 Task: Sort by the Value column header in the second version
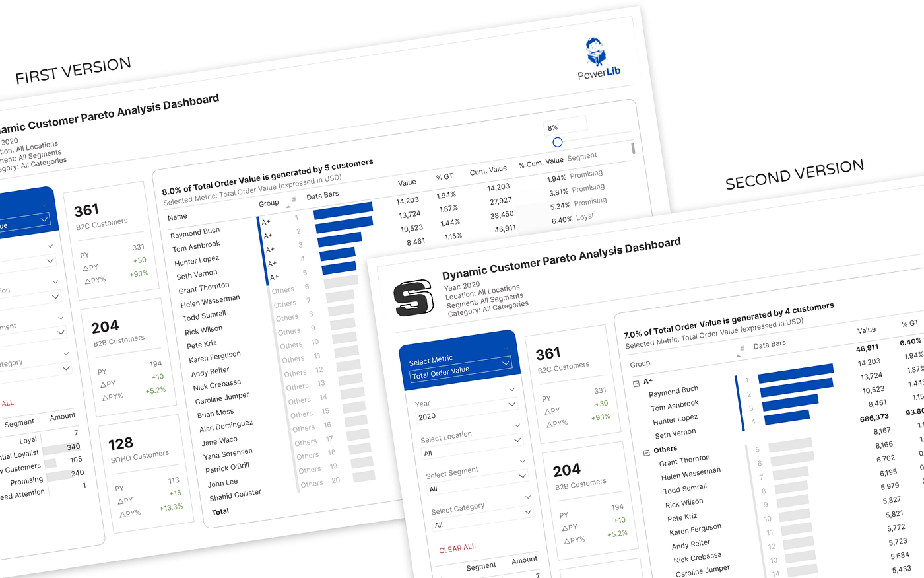pos(867,330)
